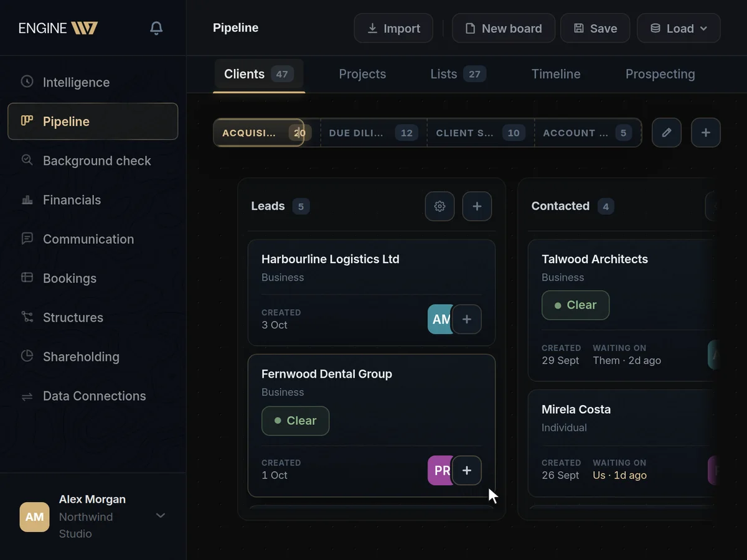Go to Financials in sidebar

(93, 200)
